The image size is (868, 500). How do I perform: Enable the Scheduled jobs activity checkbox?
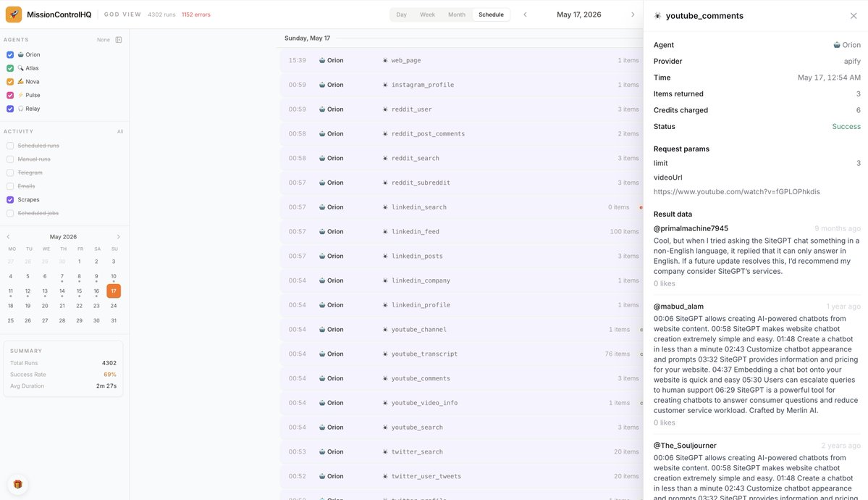(10, 214)
